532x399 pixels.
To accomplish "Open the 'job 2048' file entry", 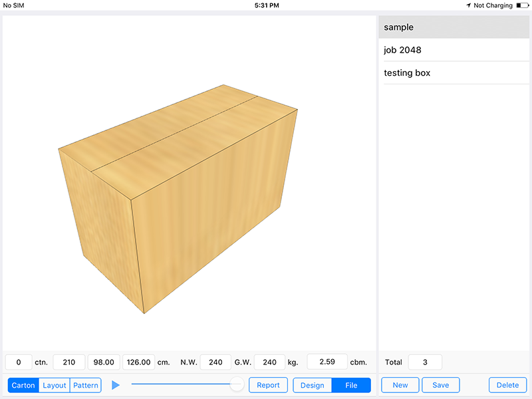I will (454, 50).
